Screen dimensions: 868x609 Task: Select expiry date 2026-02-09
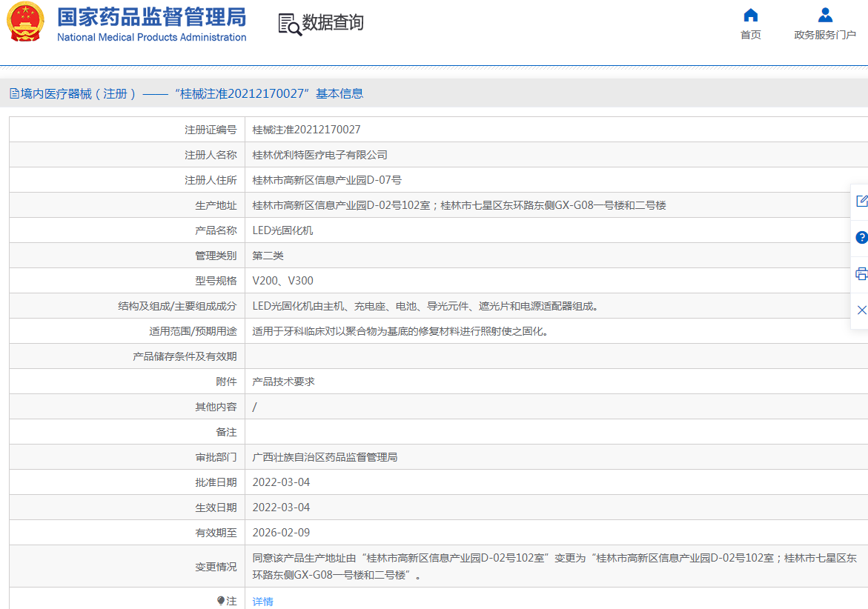pos(281,533)
